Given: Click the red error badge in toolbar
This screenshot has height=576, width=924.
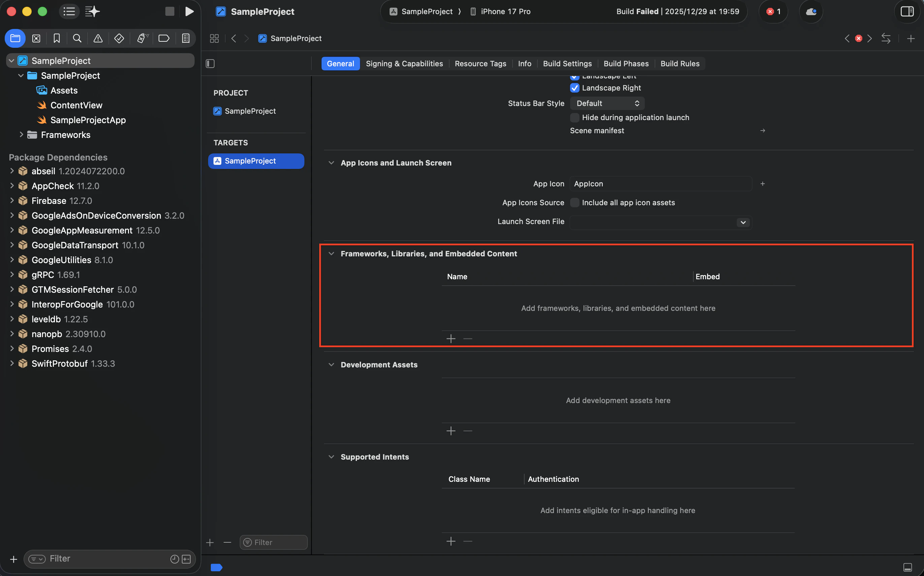Looking at the screenshot, I should pyautogui.click(x=773, y=11).
